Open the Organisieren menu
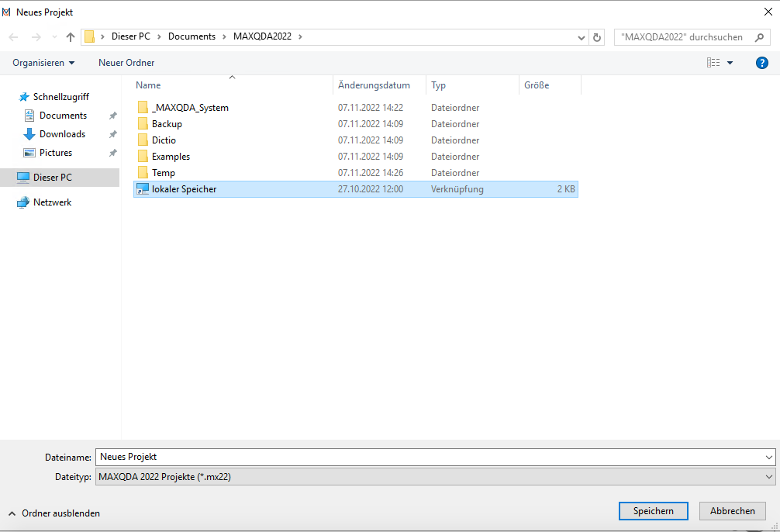This screenshot has width=780, height=532. (x=43, y=63)
